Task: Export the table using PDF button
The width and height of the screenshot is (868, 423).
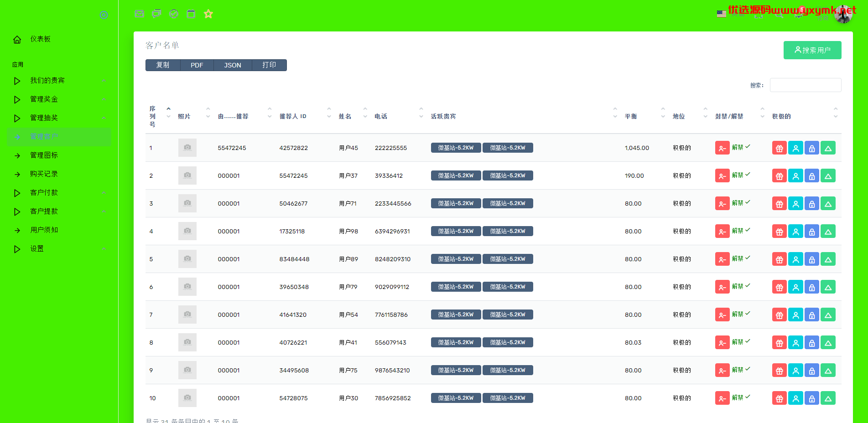Action: (x=197, y=65)
